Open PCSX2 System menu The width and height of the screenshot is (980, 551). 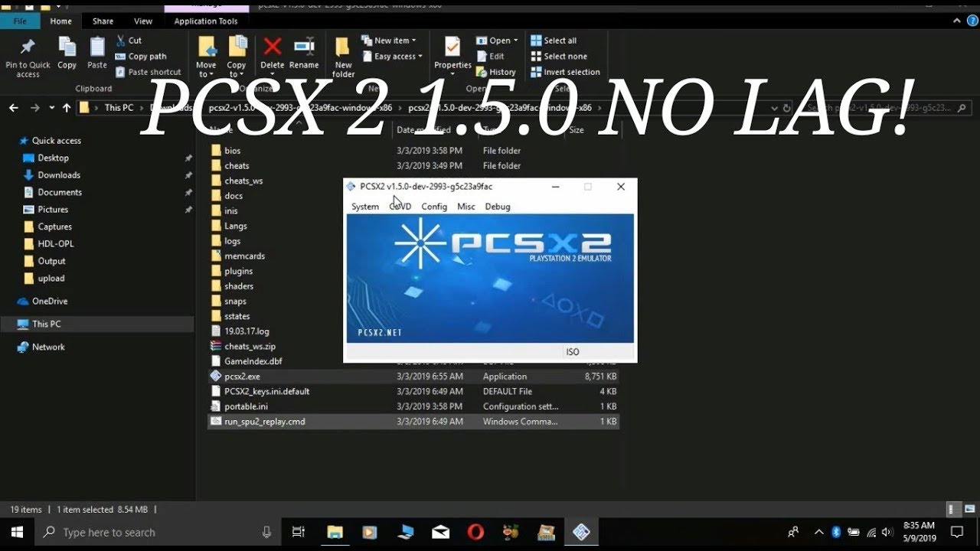(365, 207)
